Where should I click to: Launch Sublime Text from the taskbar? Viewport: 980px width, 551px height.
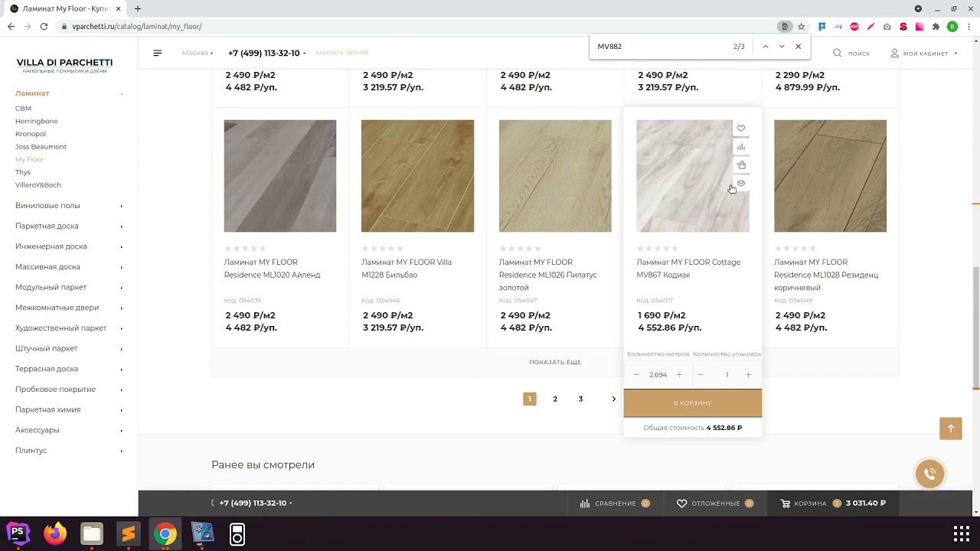[x=129, y=533]
